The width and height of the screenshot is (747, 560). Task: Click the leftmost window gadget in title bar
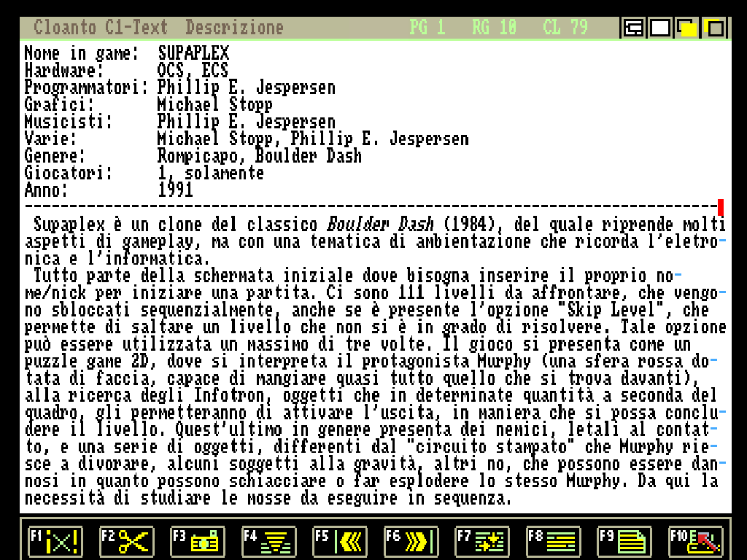click(633, 28)
